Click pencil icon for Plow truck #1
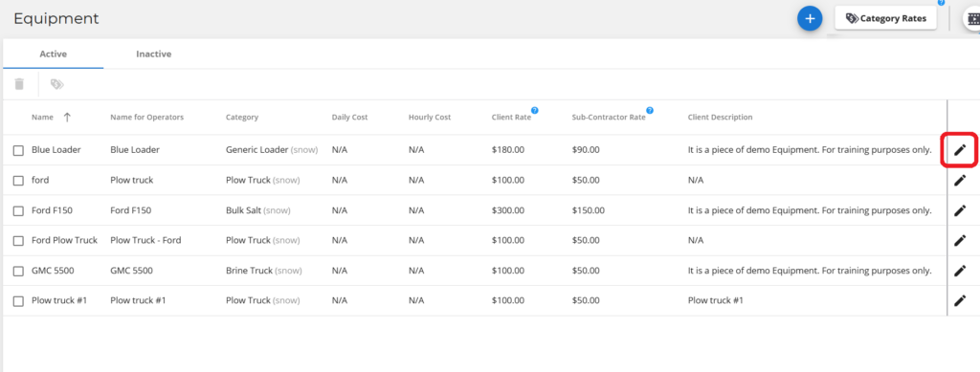The image size is (980, 372). click(959, 300)
